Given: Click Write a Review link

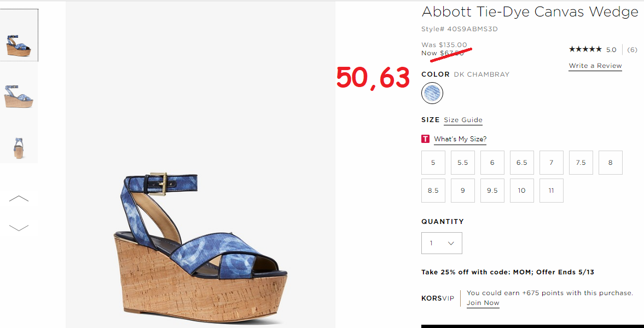Looking at the screenshot, I should pyautogui.click(x=595, y=66).
